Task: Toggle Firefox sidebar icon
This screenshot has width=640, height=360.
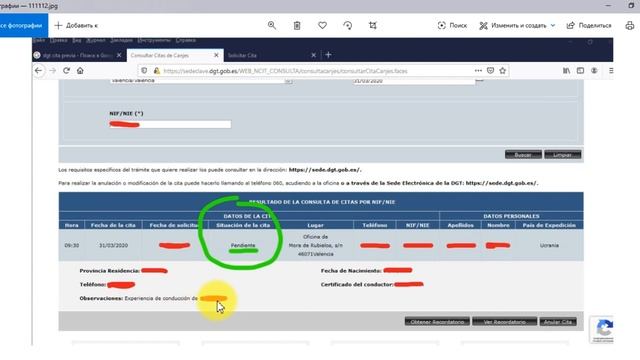Action: (580, 71)
